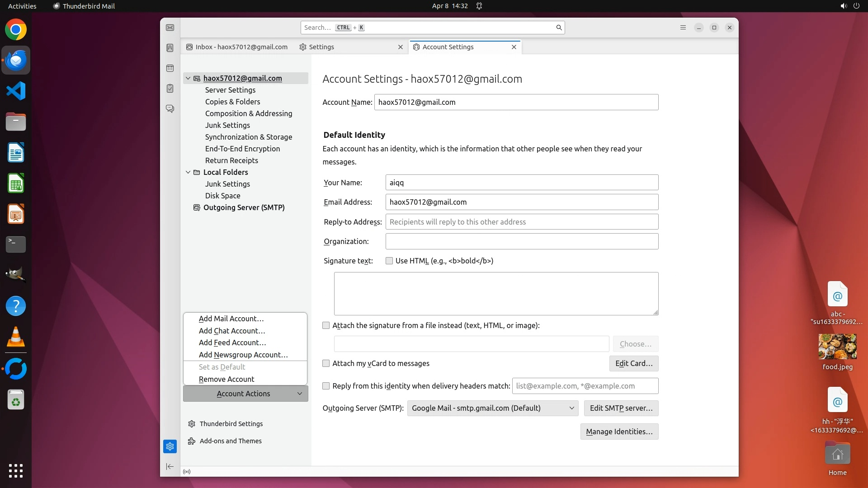Open the Mail space icon in sidebar
Screen dimensions: 868x488
(170, 28)
